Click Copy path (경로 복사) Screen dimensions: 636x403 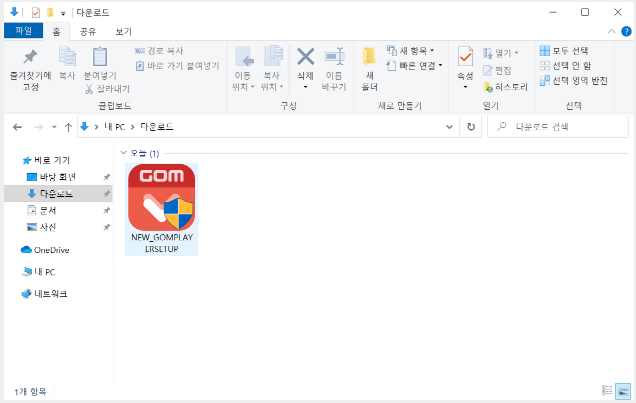coord(159,51)
